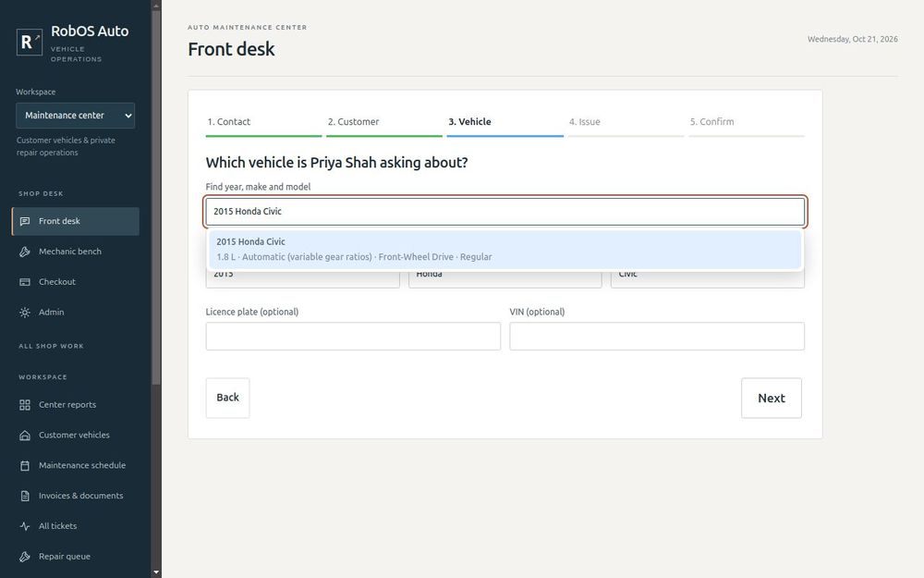Open Front desk in the sidebar
This screenshot has height=578, width=924.
[76, 221]
